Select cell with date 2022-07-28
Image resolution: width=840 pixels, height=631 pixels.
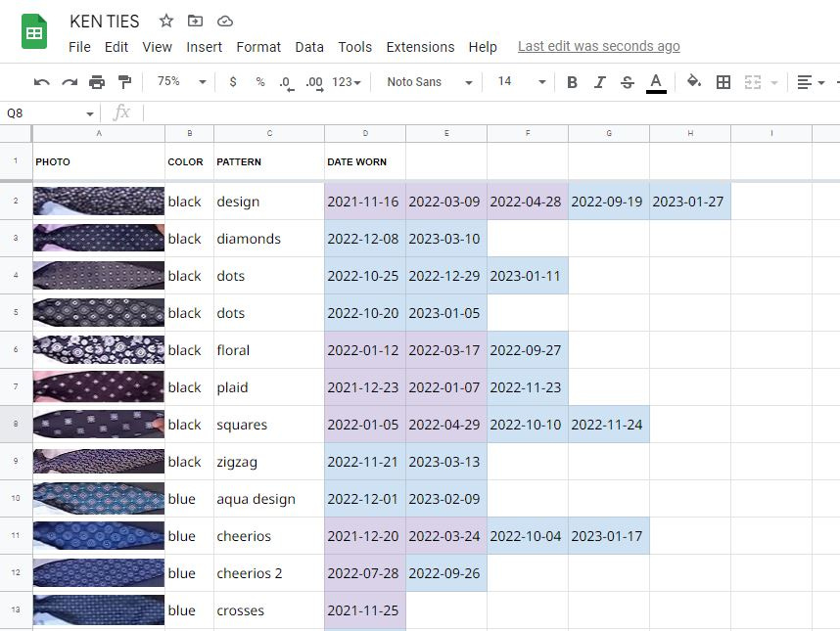[365, 572]
